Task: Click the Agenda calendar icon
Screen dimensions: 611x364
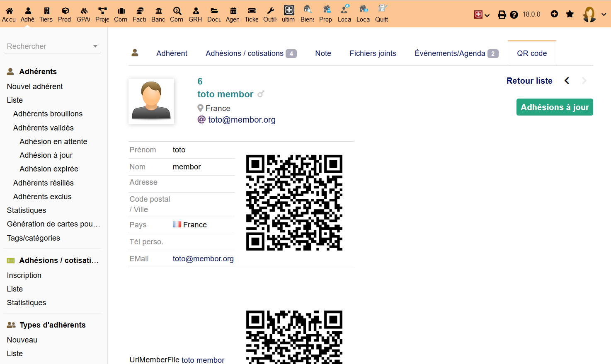Action: pos(233,11)
